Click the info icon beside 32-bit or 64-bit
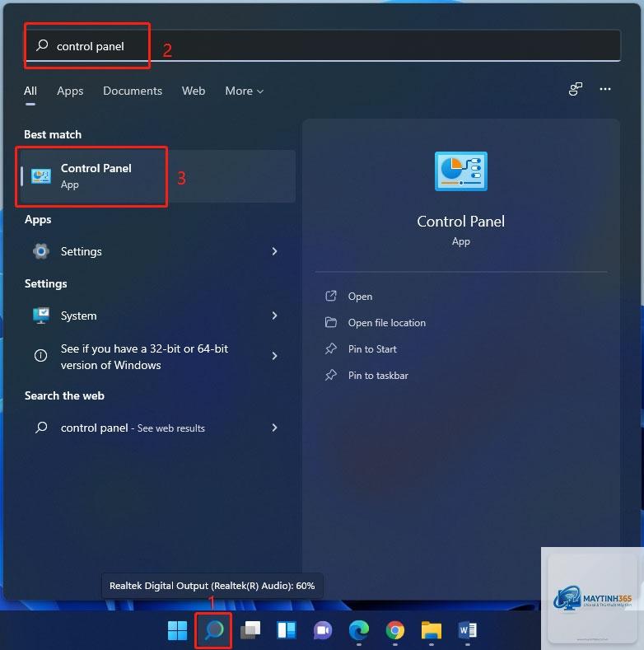 click(x=40, y=355)
